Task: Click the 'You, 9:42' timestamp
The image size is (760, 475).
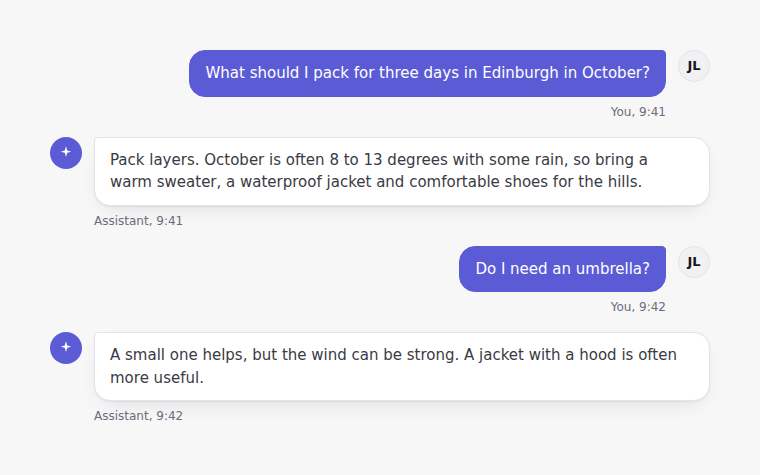Action: [x=637, y=307]
